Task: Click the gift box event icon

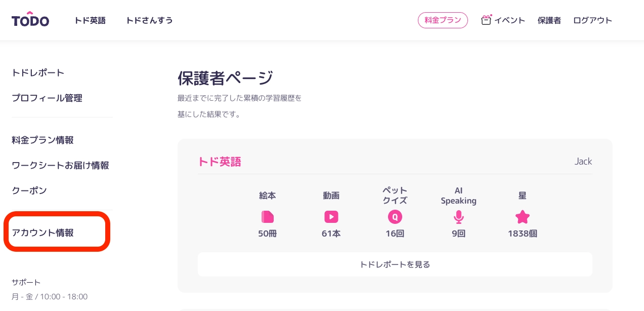Action: [486, 20]
